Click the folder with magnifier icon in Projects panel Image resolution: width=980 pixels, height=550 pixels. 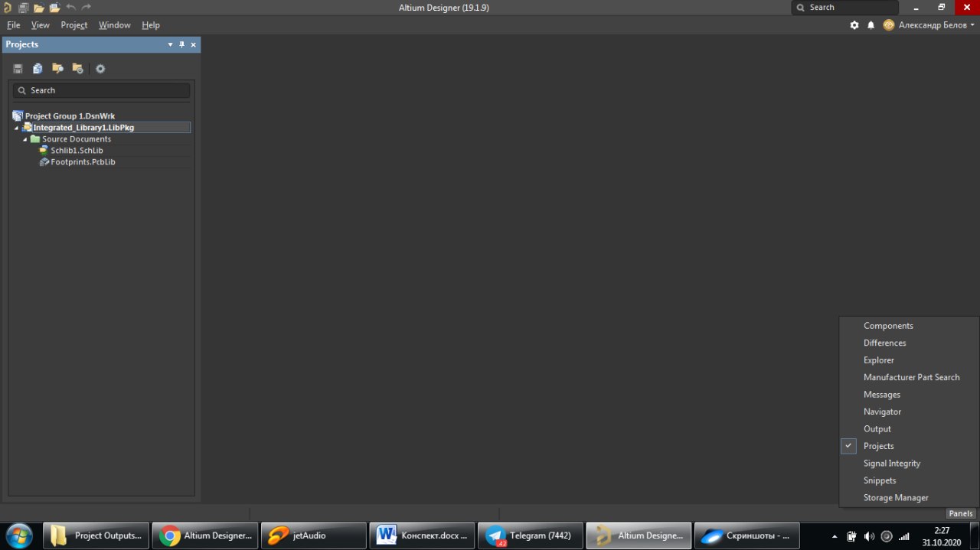(x=57, y=69)
